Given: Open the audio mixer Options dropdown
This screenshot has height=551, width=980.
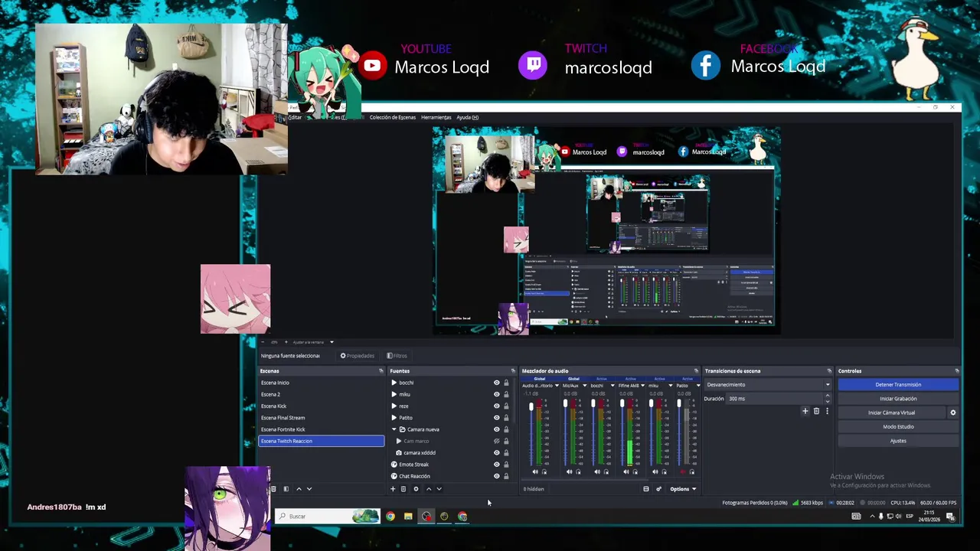Looking at the screenshot, I should (x=683, y=489).
